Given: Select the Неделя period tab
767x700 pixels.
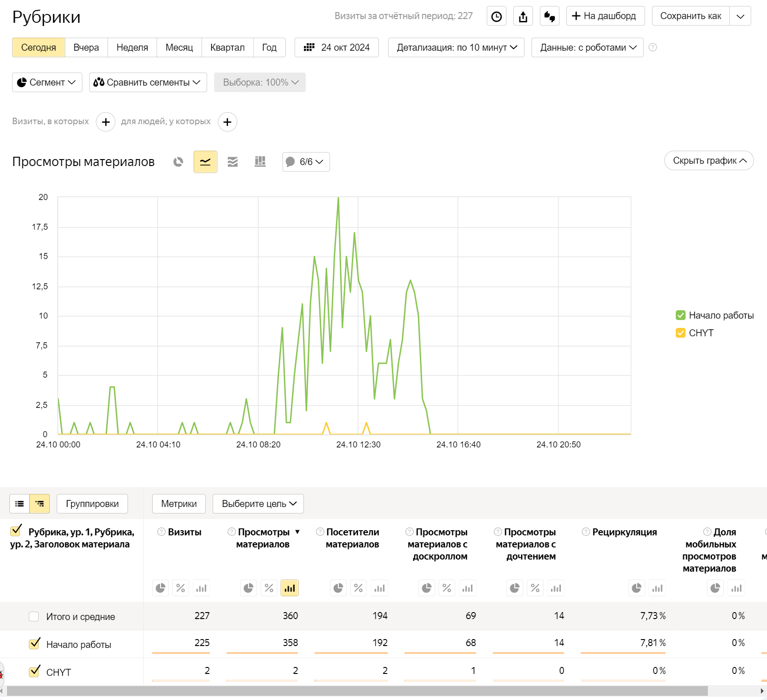Looking at the screenshot, I should click(x=132, y=47).
